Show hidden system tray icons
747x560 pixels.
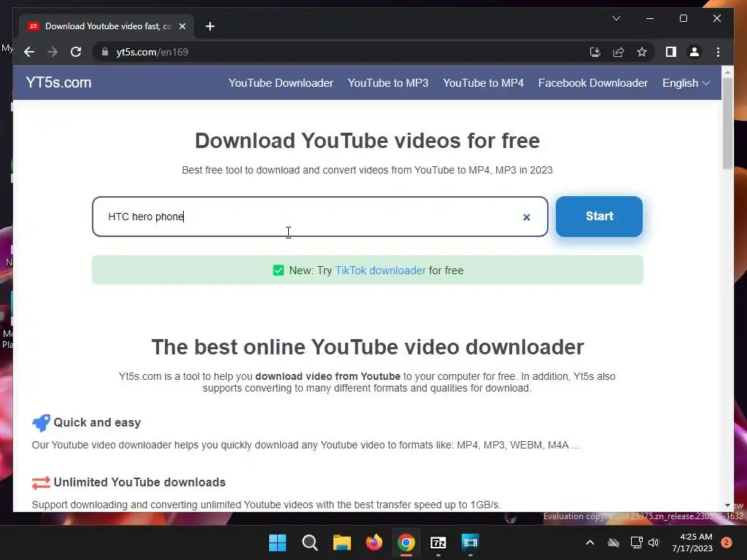pos(589,542)
